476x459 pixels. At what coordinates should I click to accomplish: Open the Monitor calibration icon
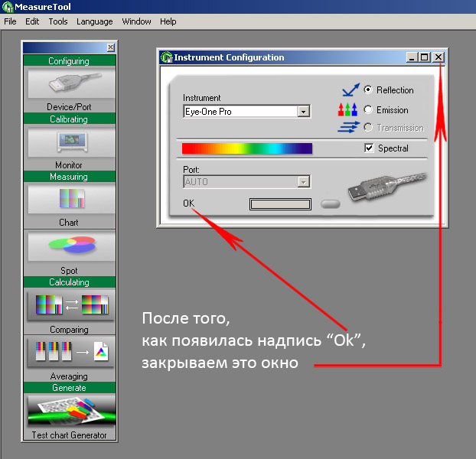[x=71, y=142]
